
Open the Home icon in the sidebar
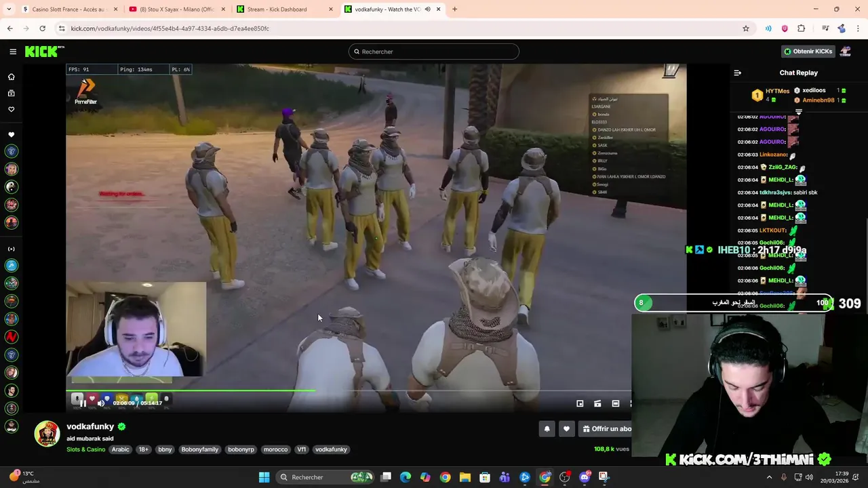coord(11,77)
